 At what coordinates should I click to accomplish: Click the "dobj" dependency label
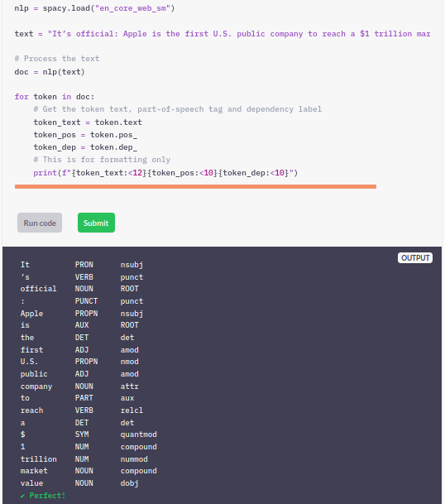(x=130, y=483)
